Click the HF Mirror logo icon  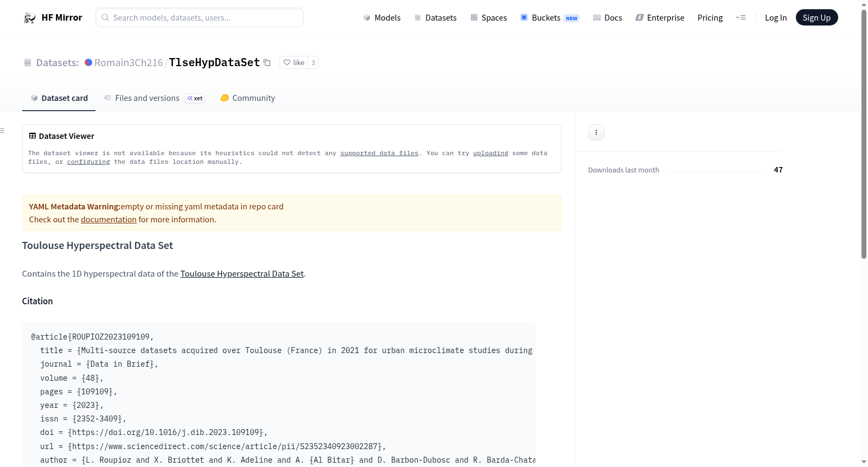click(29, 18)
